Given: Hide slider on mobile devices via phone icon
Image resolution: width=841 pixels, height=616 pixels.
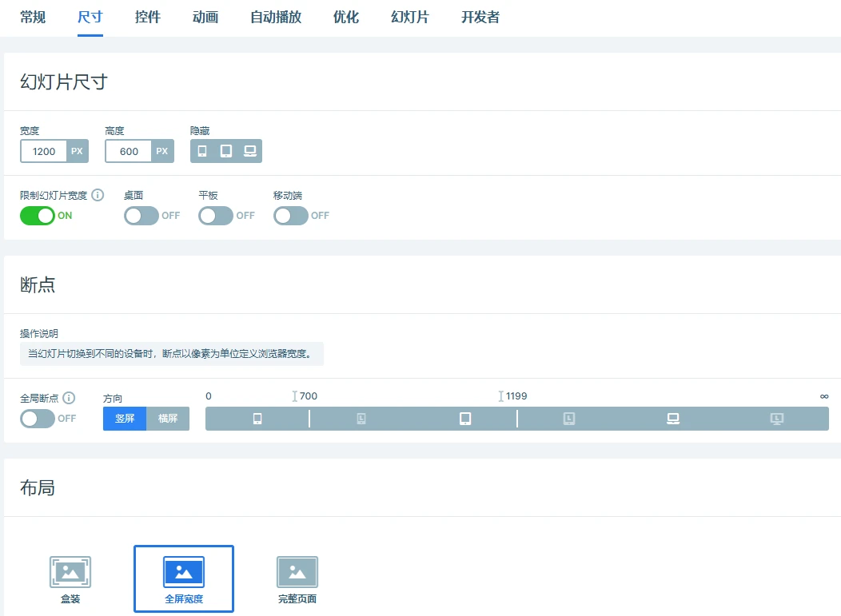Looking at the screenshot, I should click(x=202, y=150).
